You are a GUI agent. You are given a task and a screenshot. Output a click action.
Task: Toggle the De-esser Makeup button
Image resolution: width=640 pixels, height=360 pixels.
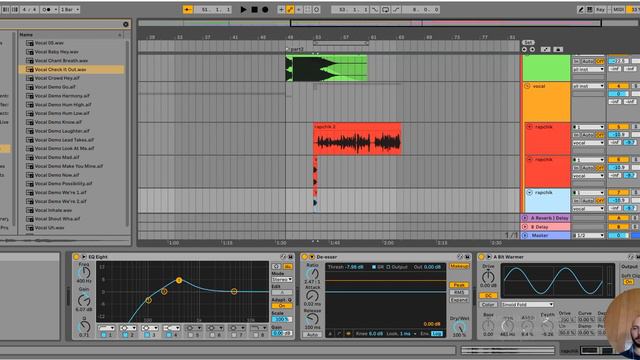[459, 266]
